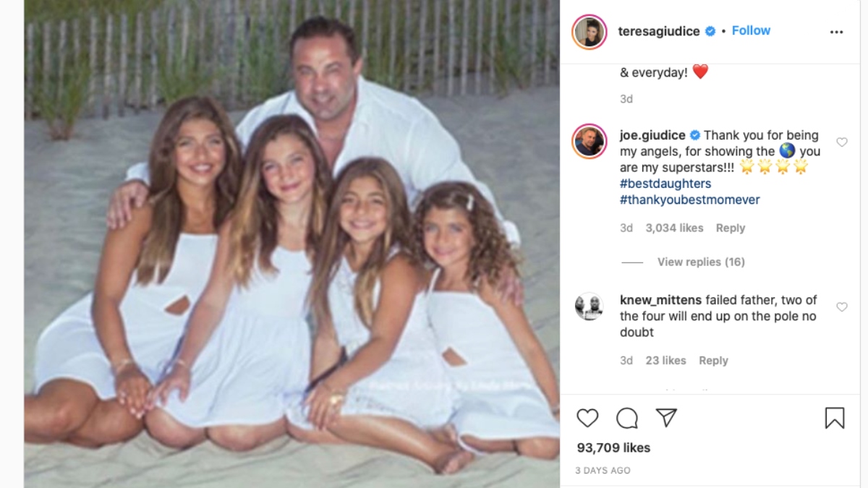Reply to knew_mittens' comment
This screenshot has height=488, width=868.
click(x=713, y=360)
